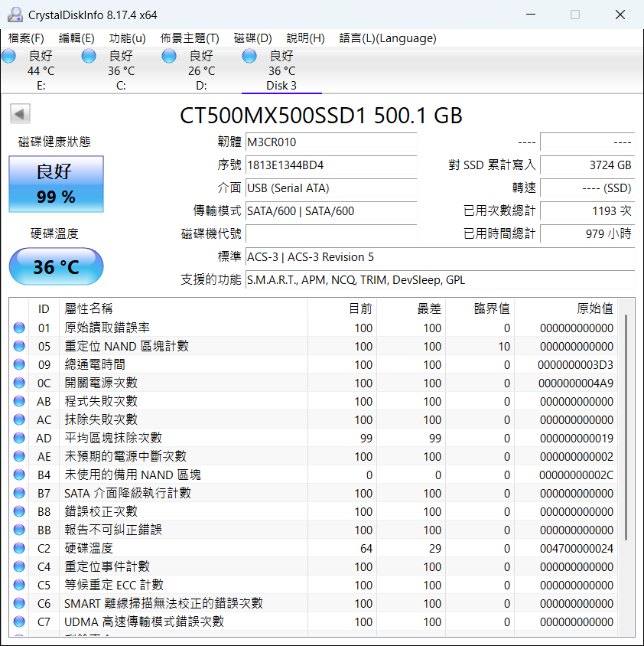644x646 pixels.
Task: Click status orb of attribute B8 row
Action: (x=19, y=512)
